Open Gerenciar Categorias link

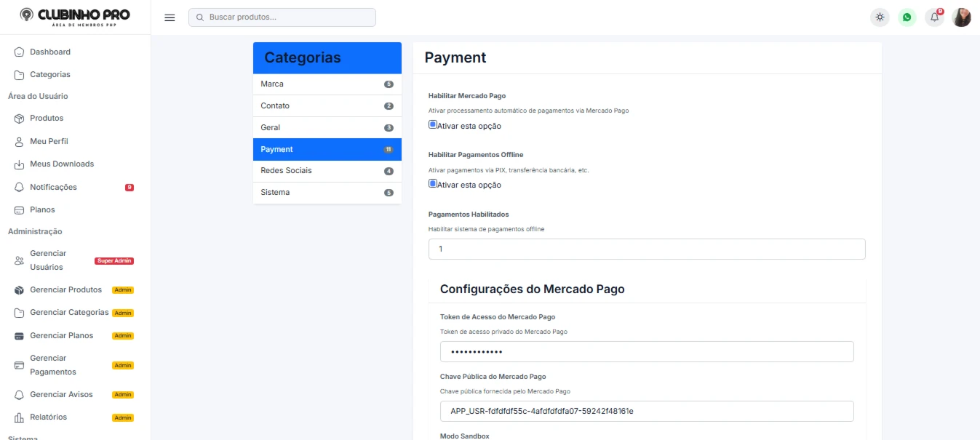pyautogui.click(x=69, y=312)
